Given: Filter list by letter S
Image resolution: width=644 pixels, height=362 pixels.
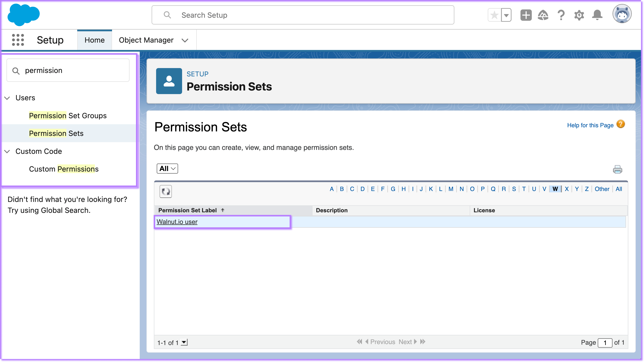Looking at the screenshot, I should [514, 189].
